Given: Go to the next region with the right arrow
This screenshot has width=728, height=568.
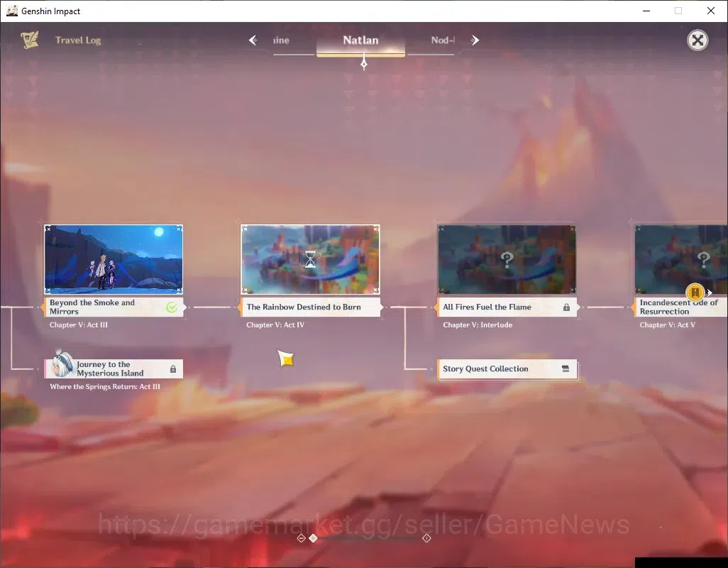Looking at the screenshot, I should pyautogui.click(x=475, y=40).
